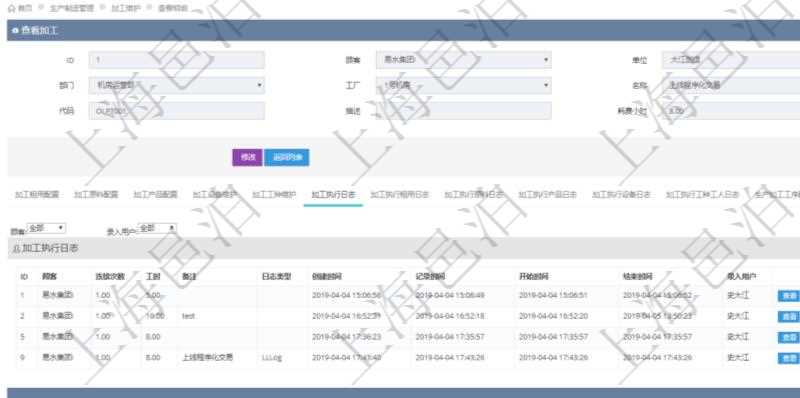Click the 开始时间 column header
Viewport: 800px width, 398px height.
tap(534, 277)
